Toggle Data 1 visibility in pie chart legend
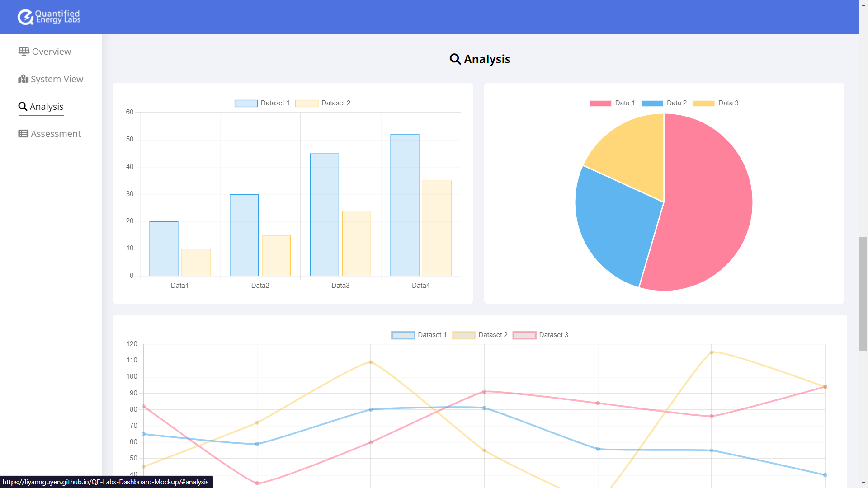The image size is (868, 488). [600, 103]
